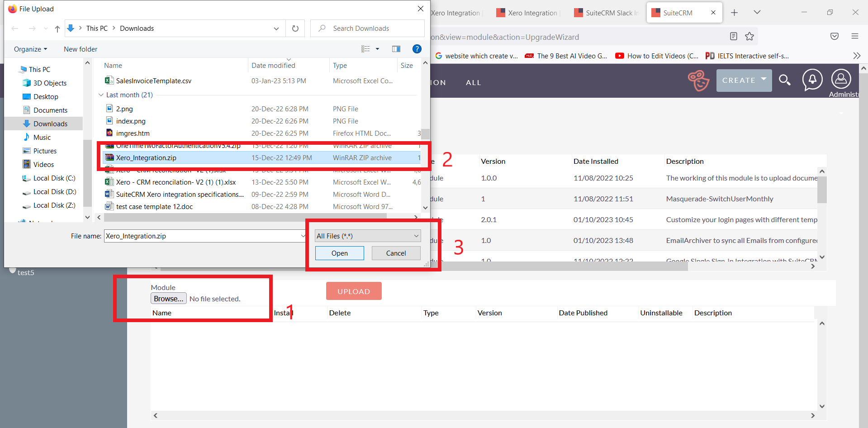
Task: Click the Open button
Action: tap(340, 253)
